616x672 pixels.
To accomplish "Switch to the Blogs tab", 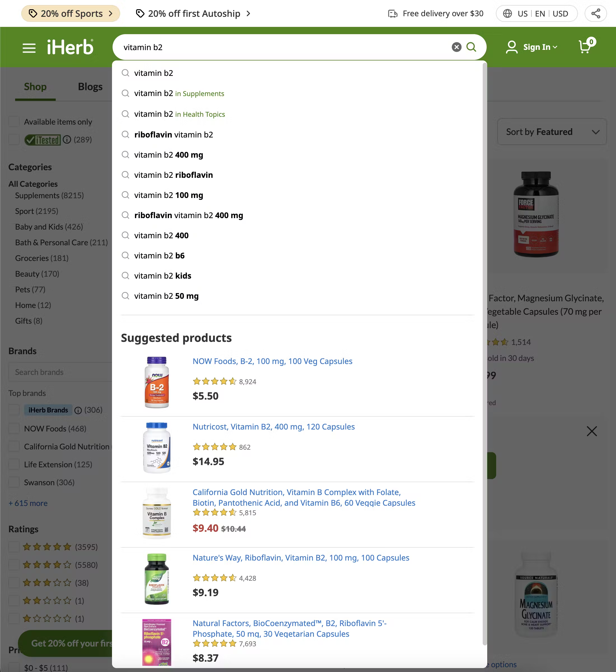I will pyautogui.click(x=90, y=87).
